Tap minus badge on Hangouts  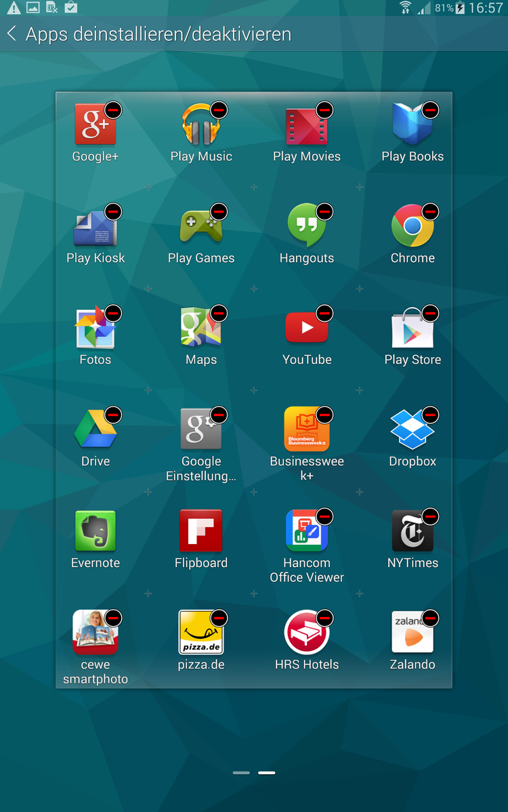[324, 211]
